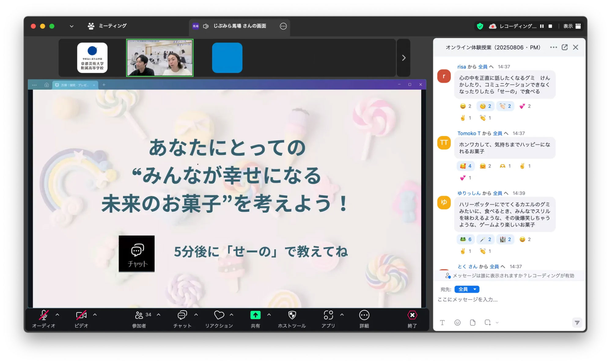
Task: Click the green encryption shield icon
Action: pos(480,26)
